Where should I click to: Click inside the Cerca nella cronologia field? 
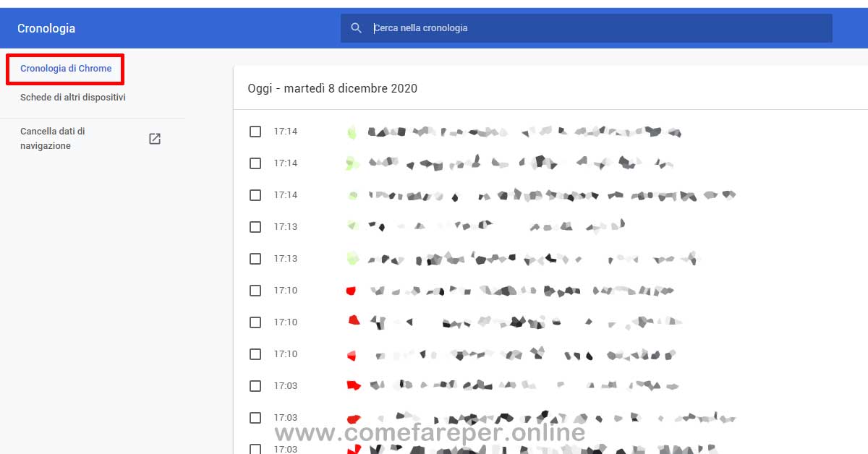(506, 27)
